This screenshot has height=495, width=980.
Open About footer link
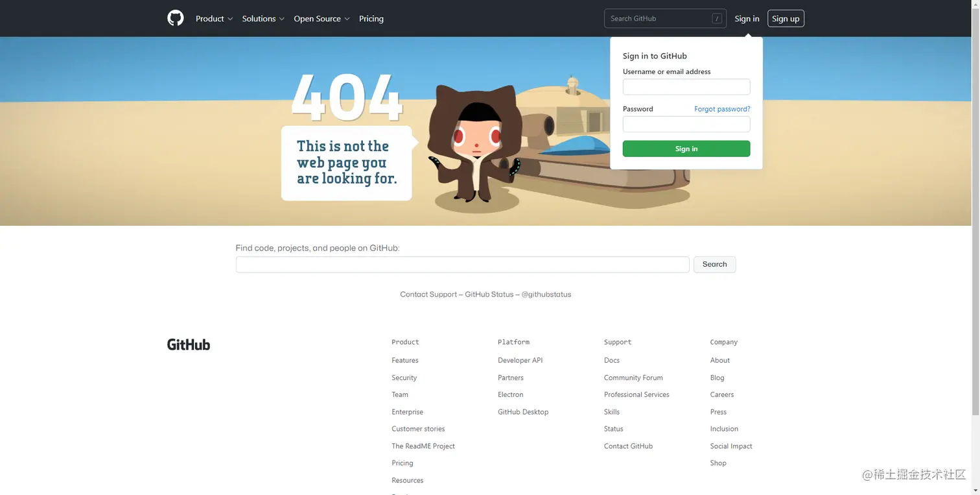coord(720,361)
